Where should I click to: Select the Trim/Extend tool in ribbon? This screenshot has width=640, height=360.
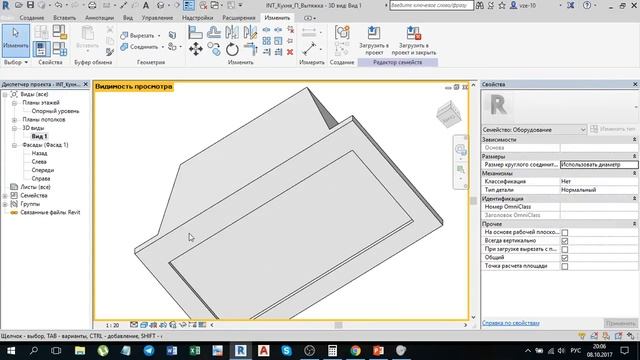point(250,49)
